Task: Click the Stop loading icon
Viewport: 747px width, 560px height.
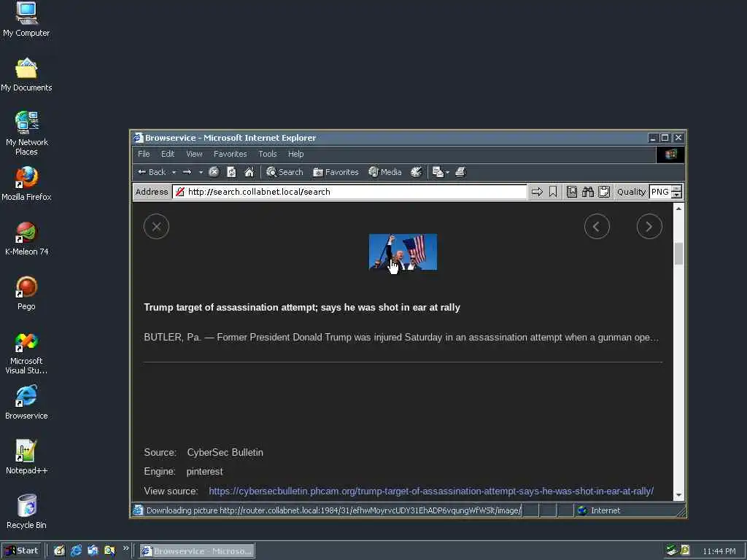Action: [x=214, y=172]
